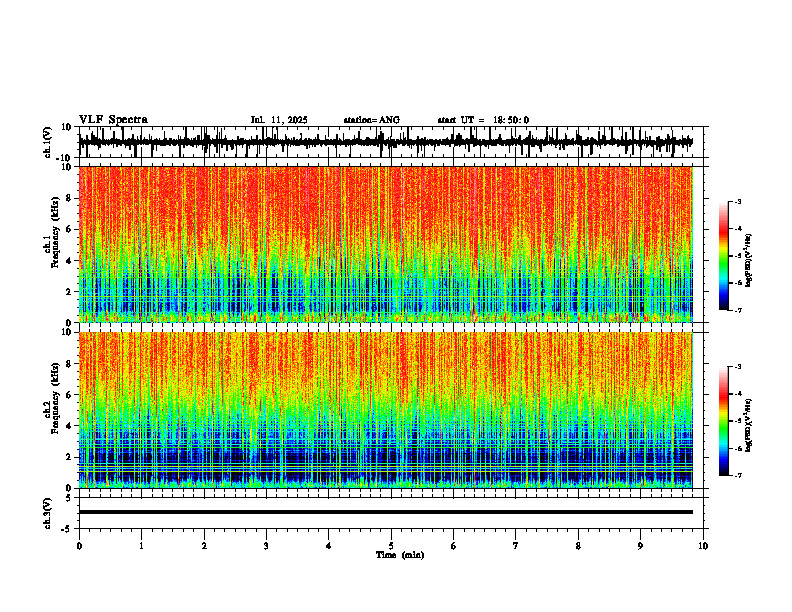792x612 pixels.
Task: Click the time axis tick label "7"
Action: [516, 546]
